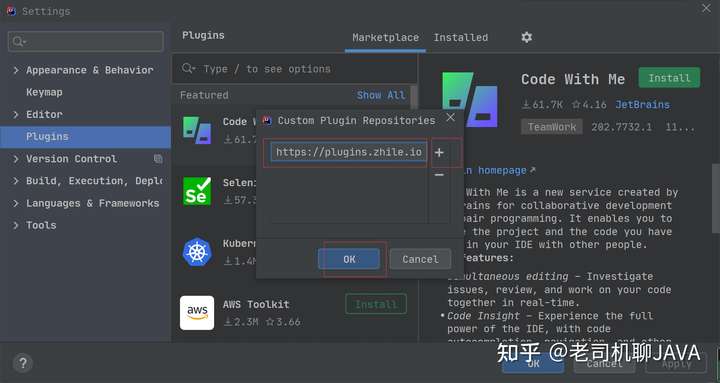Image resolution: width=720 pixels, height=383 pixels.
Task: Expand Languages & Frameworks settings
Action: coord(16,203)
